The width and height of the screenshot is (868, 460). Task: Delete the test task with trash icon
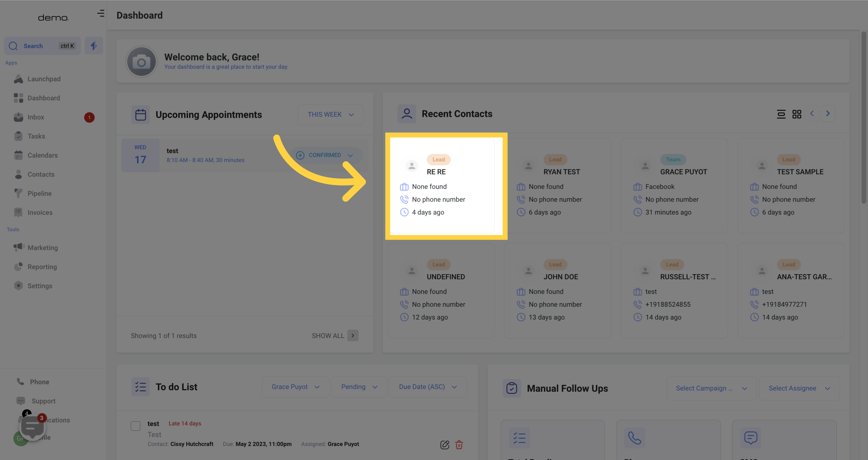[459, 445]
